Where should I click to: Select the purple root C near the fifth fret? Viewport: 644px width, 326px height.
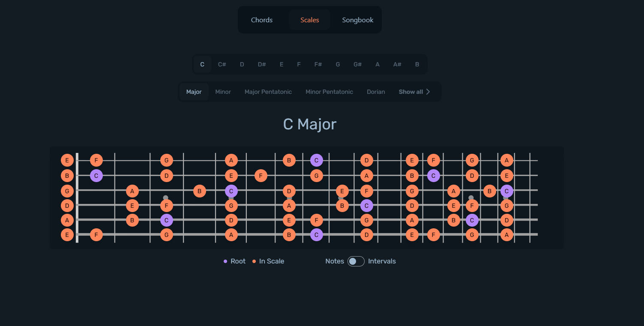pos(231,191)
